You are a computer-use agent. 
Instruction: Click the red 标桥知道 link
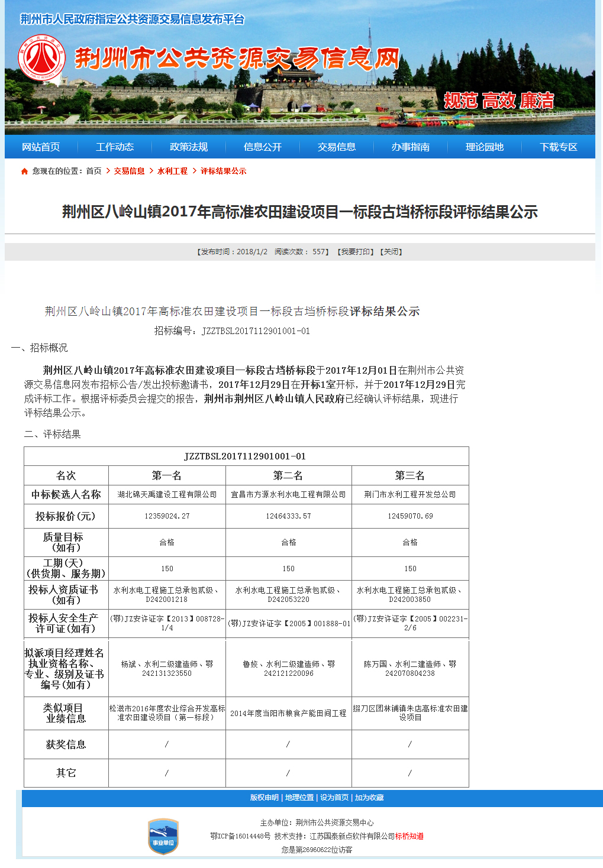[x=409, y=836]
